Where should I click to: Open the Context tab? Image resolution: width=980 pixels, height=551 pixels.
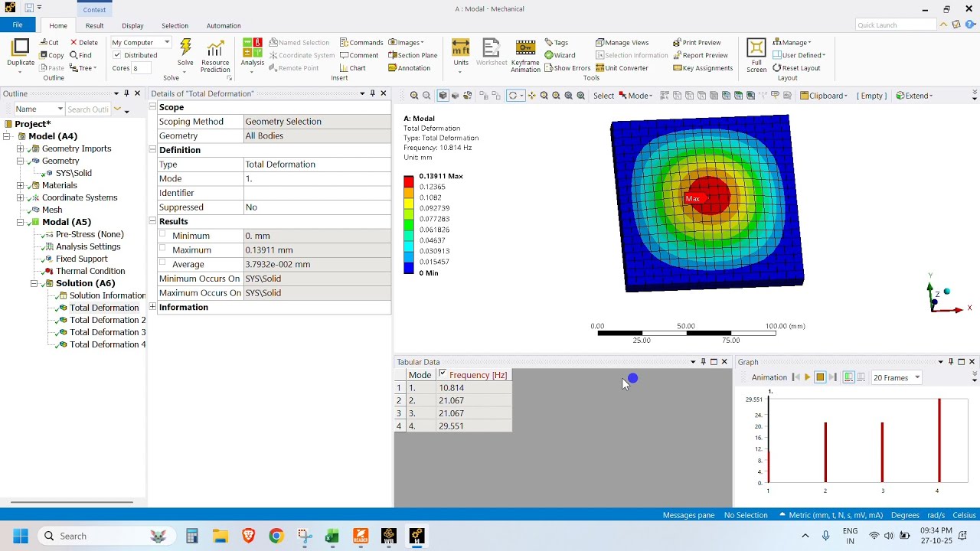coord(94,9)
